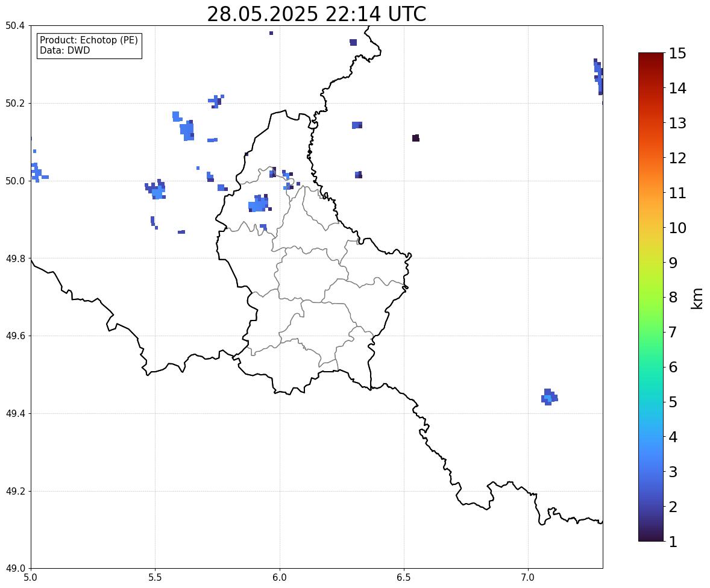Click the latitude tick label '49.0'

[x=15, y=569]
